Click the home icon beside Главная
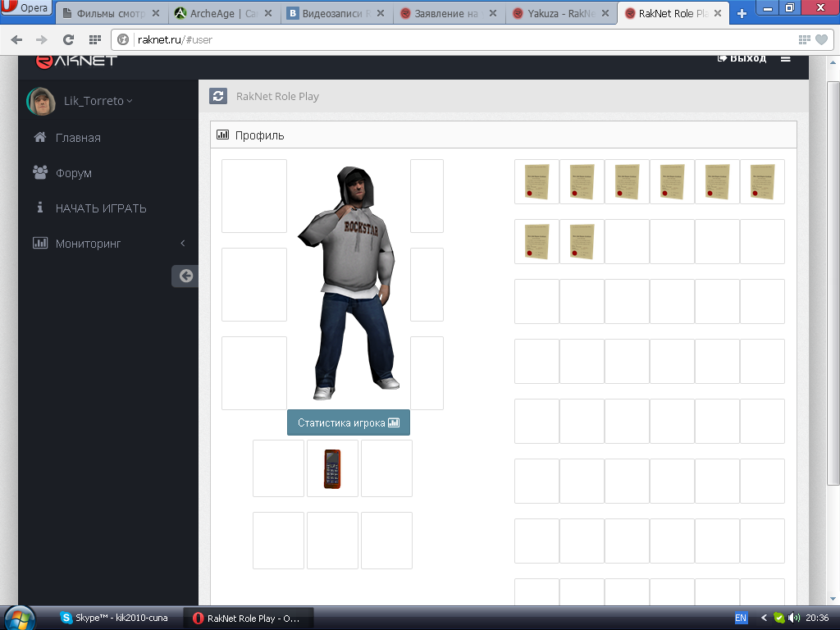The height and width of the screenshot is (630, 840). 39,137
